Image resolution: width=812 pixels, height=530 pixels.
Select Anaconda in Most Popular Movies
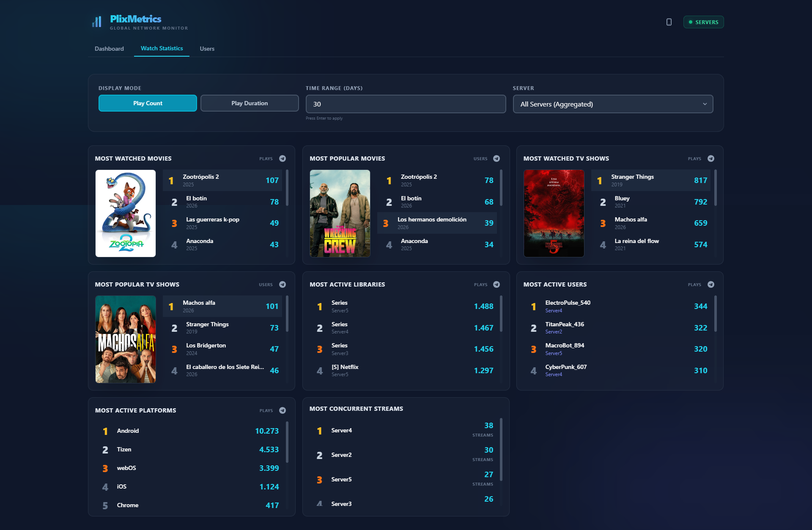[437, 244]
